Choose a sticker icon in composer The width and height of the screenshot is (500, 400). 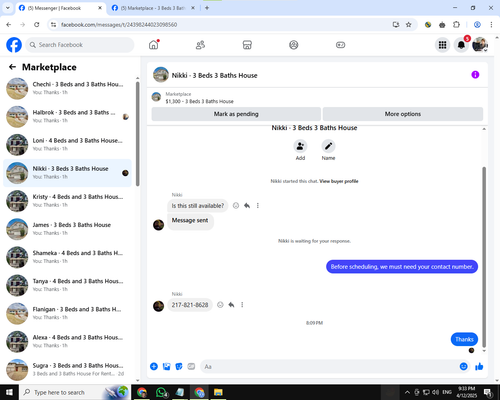tap(179, 367)
